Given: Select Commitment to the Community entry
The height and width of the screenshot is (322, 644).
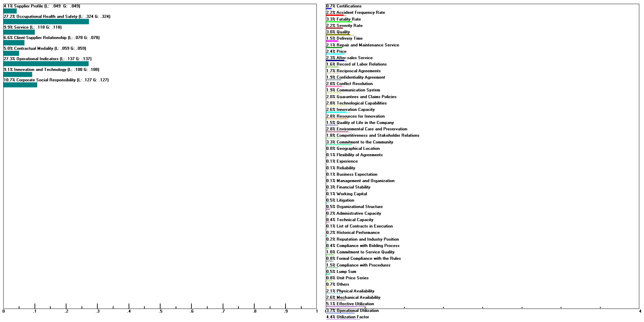Looking at the screenshot, I should (x=360, y=142).
